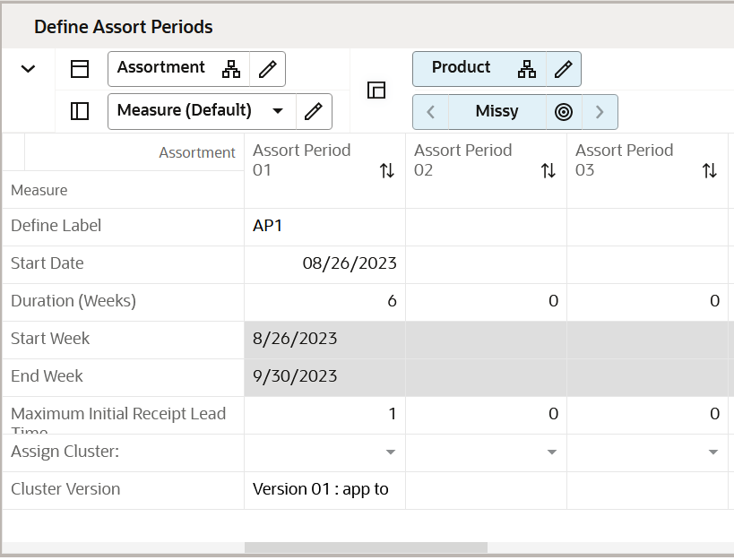734x560 pixels.
Task: Collapse the toolbar with the chevron
Action: (x=27, y=67)
